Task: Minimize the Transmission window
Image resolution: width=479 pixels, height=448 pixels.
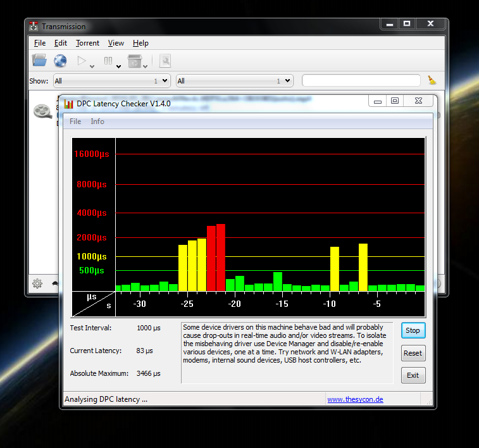Action: pos(390,24)
